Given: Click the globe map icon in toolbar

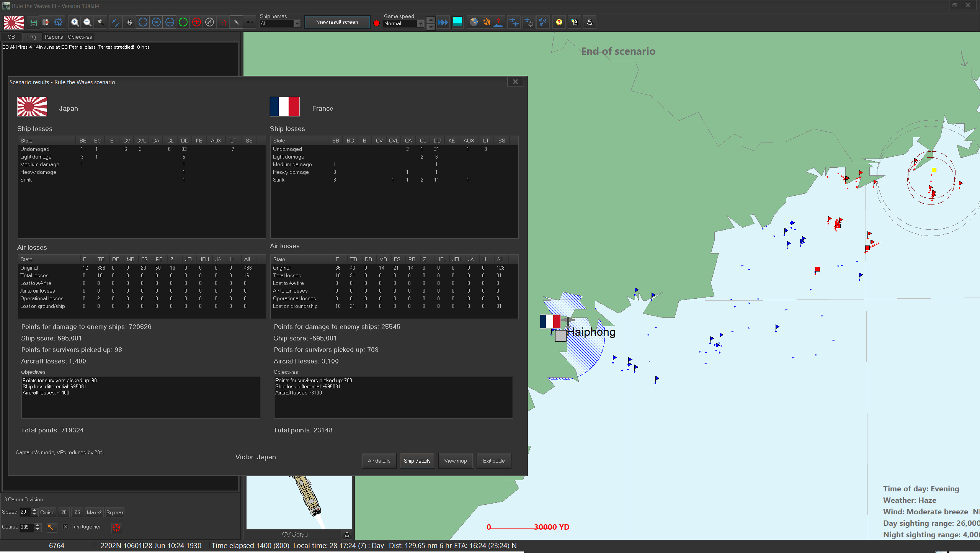Looking at the screenshot, I should tap(474, 23).
